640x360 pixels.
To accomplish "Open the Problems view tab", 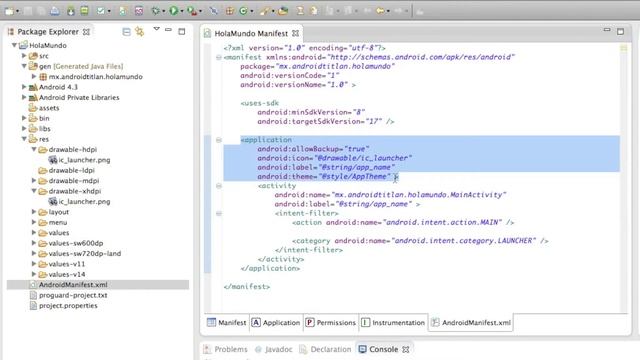I will coord(225,349).
